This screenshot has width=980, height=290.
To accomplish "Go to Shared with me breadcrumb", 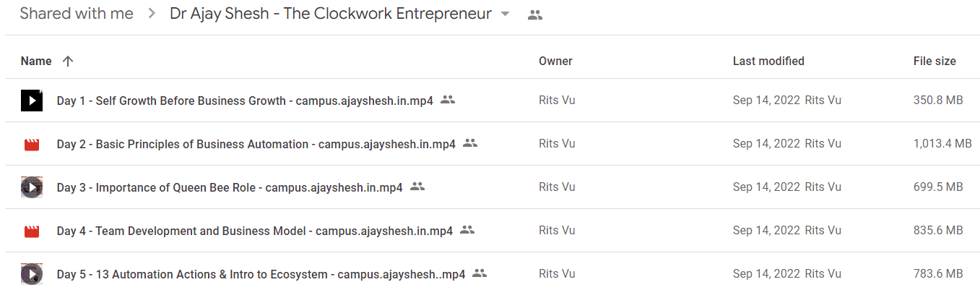I will [x=77, y=14].
